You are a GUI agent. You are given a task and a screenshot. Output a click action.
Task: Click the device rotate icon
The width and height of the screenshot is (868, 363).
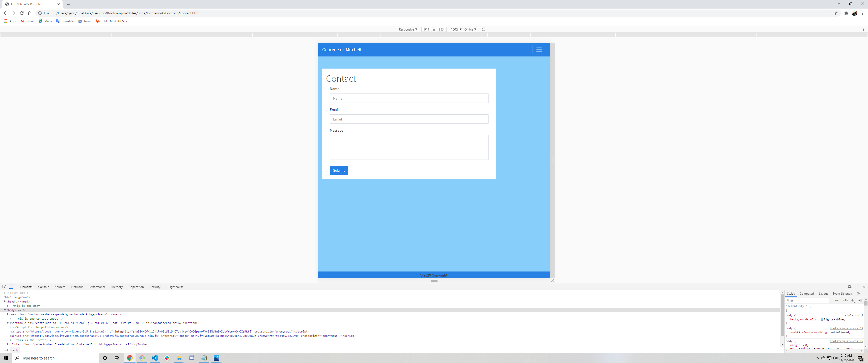(483, 29)
